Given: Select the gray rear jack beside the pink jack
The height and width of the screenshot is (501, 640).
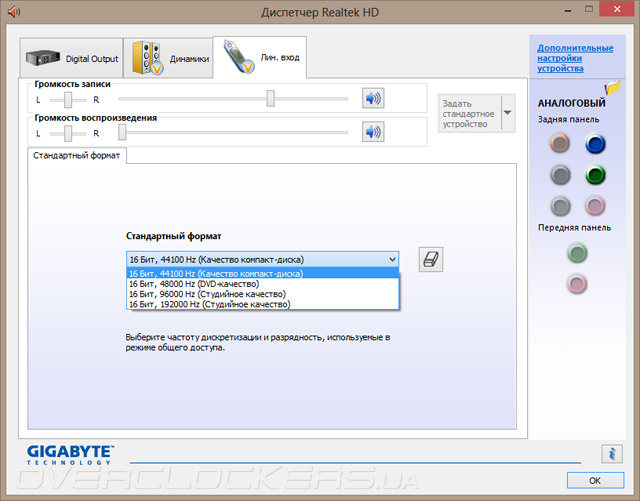Looking at the screenshot, I should click(x=560, y=206).
